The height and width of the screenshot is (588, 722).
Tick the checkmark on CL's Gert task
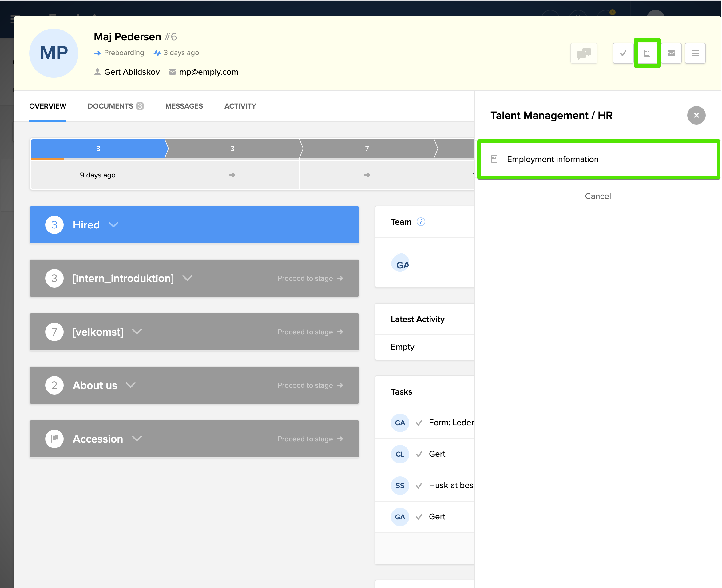[x=419, y=454]
